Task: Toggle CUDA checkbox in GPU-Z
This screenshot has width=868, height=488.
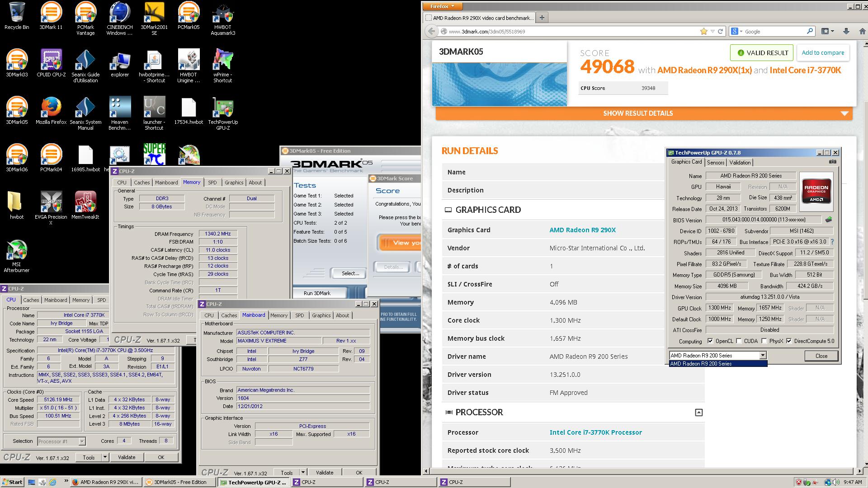Action: point(739,341)
